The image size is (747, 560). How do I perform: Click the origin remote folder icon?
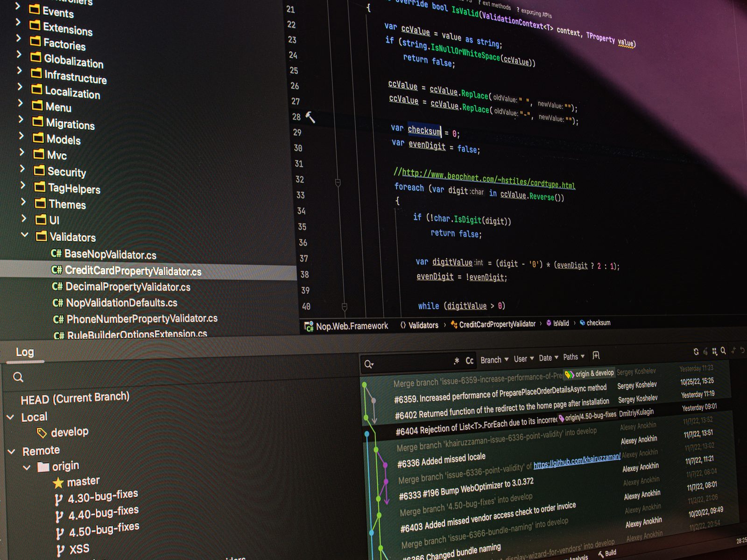point(43,466)
